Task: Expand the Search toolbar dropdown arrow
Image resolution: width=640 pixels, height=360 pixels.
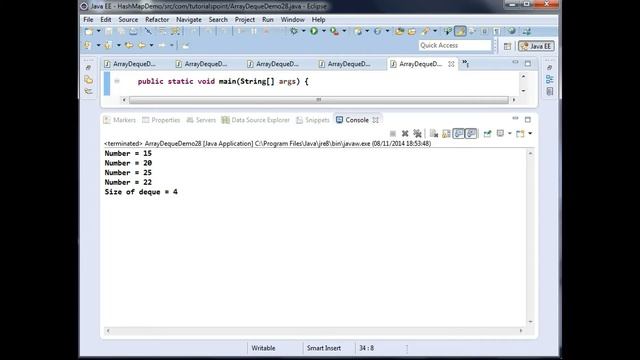Action: pos(435,31)
